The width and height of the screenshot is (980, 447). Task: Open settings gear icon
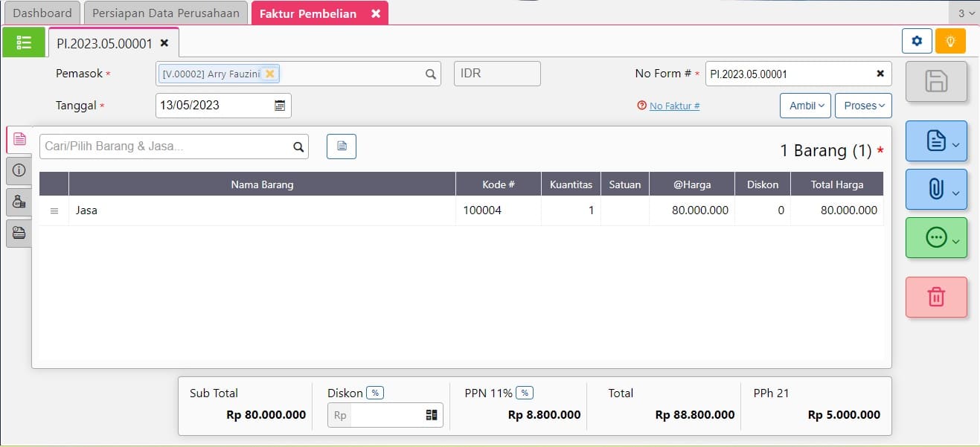point(917,41)
